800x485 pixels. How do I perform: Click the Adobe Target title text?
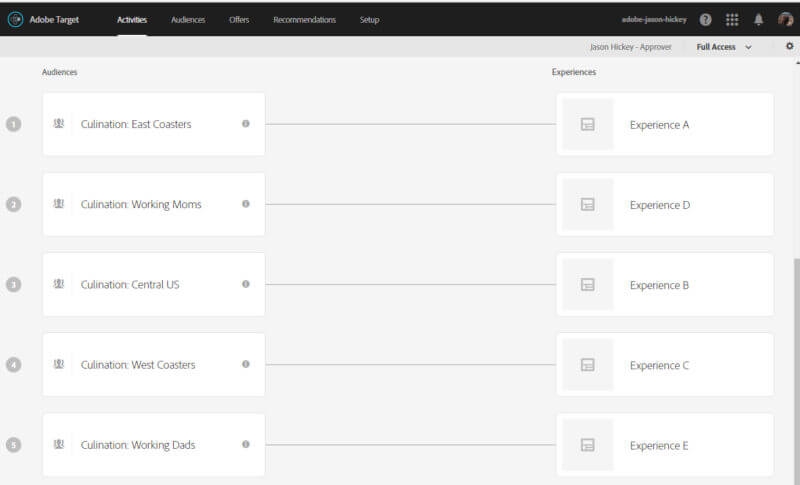pos(54,19)
